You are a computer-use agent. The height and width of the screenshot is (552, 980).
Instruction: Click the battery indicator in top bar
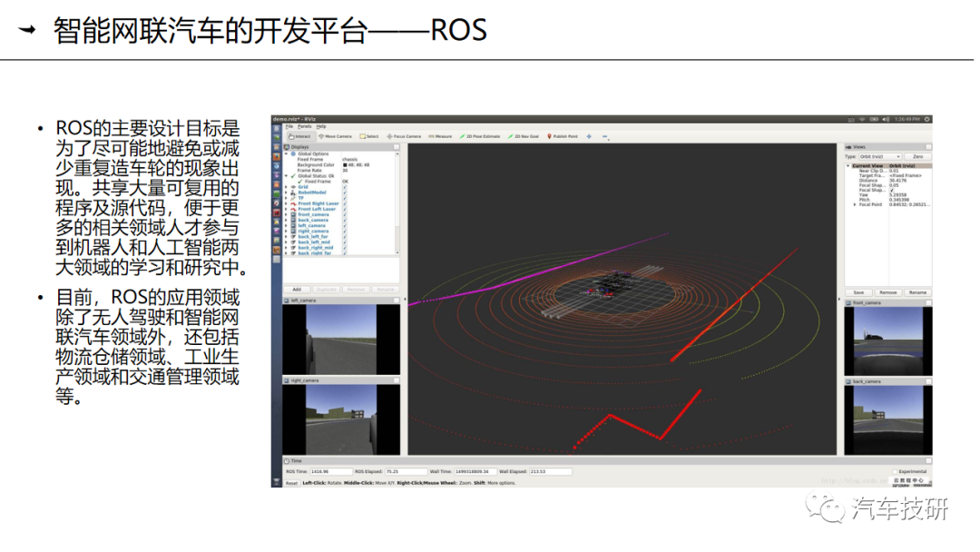click(x=874, y=120)
